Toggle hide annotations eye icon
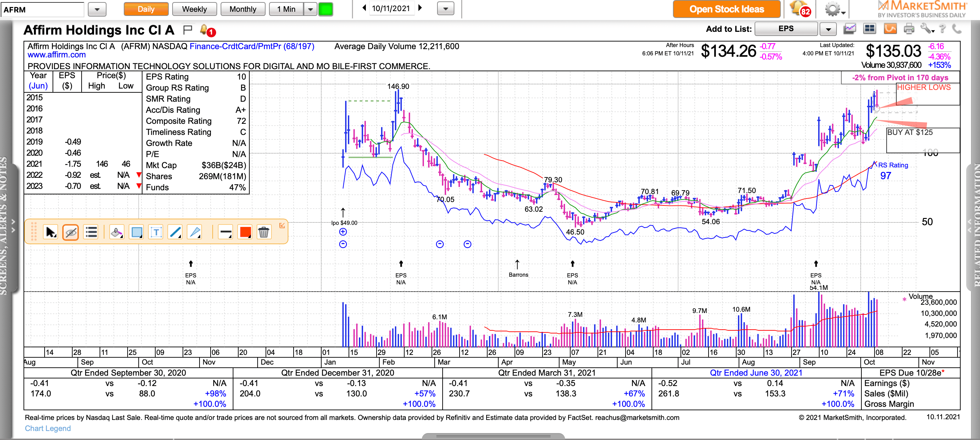 [71, 232]
